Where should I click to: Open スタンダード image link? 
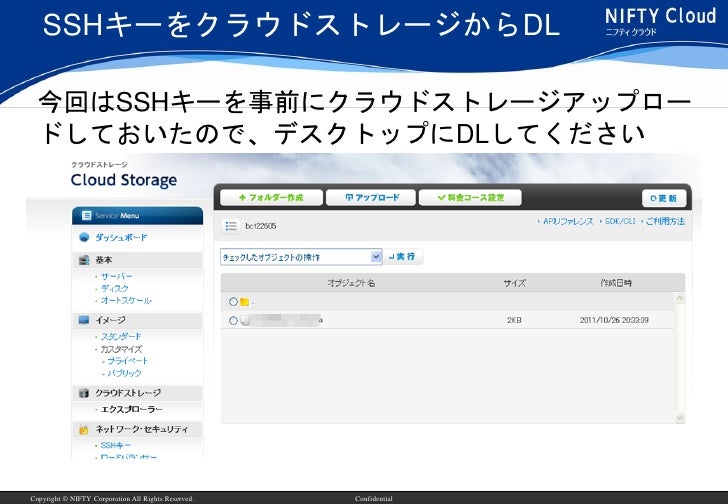[121, 336]
